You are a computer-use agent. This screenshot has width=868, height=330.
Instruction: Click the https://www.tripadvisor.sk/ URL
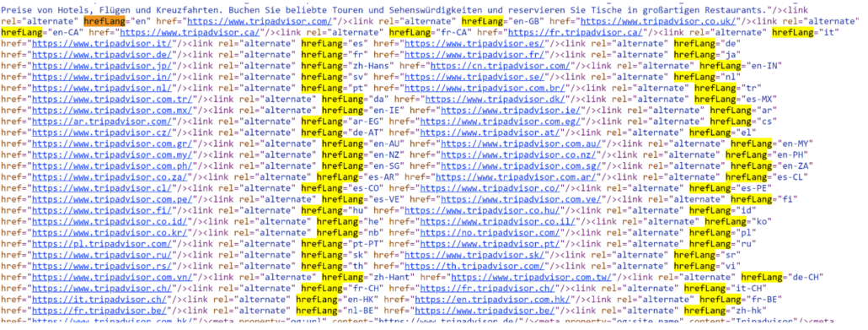pos(474,254)
